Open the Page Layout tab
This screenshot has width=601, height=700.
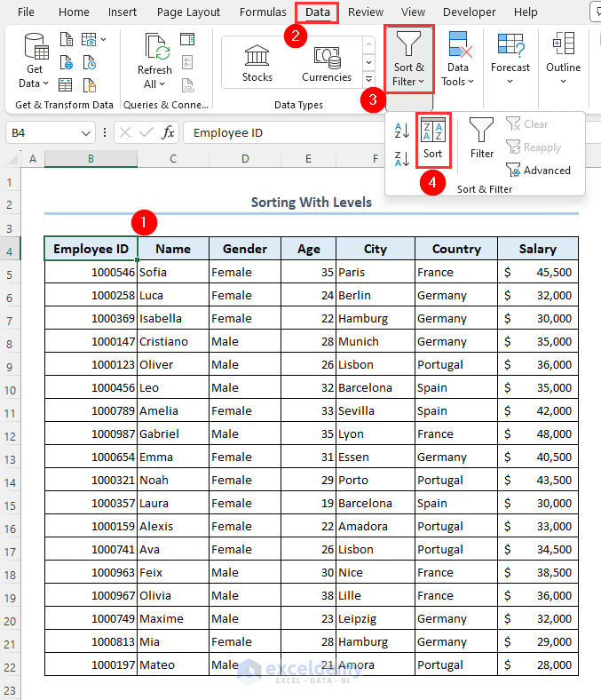(x=188, y=12)
